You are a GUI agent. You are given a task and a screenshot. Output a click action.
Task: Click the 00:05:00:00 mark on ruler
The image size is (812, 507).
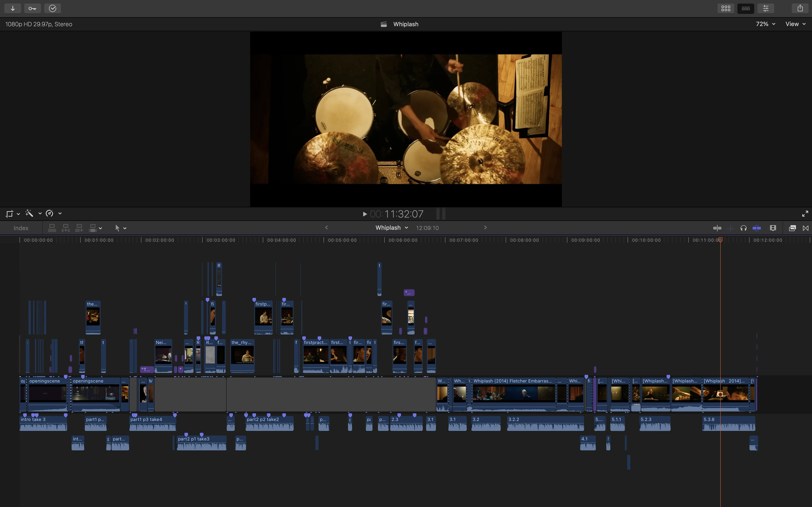342,240
